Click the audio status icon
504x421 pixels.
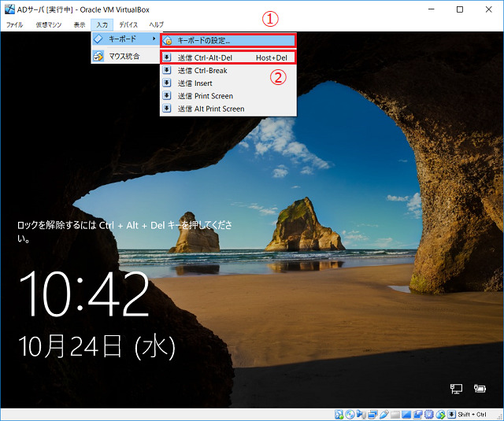coord(361,415)
